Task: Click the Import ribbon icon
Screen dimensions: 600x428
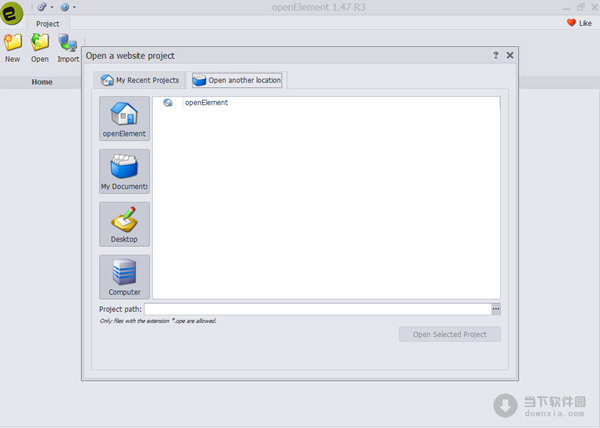Action: [x=68, y=48]
